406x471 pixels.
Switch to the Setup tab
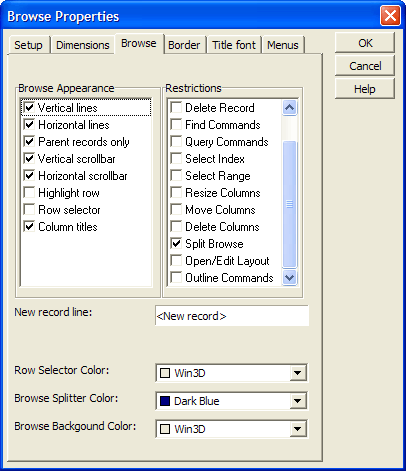(x=29, y=45)
